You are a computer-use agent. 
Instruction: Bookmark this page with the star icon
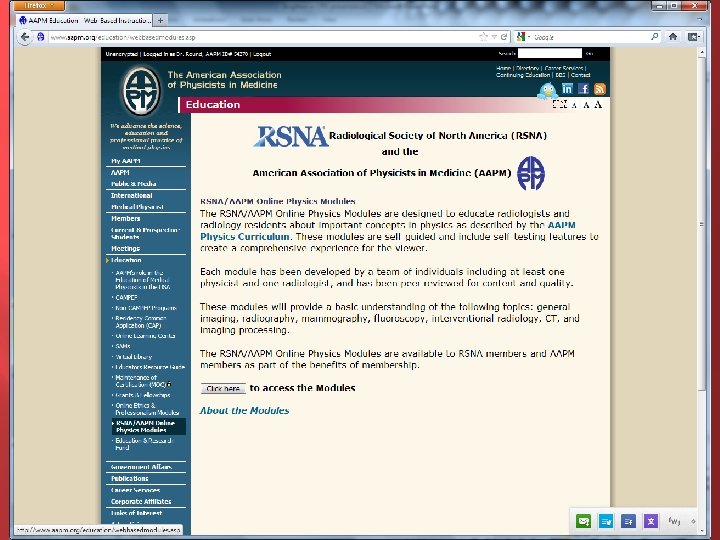coord(483,37)
